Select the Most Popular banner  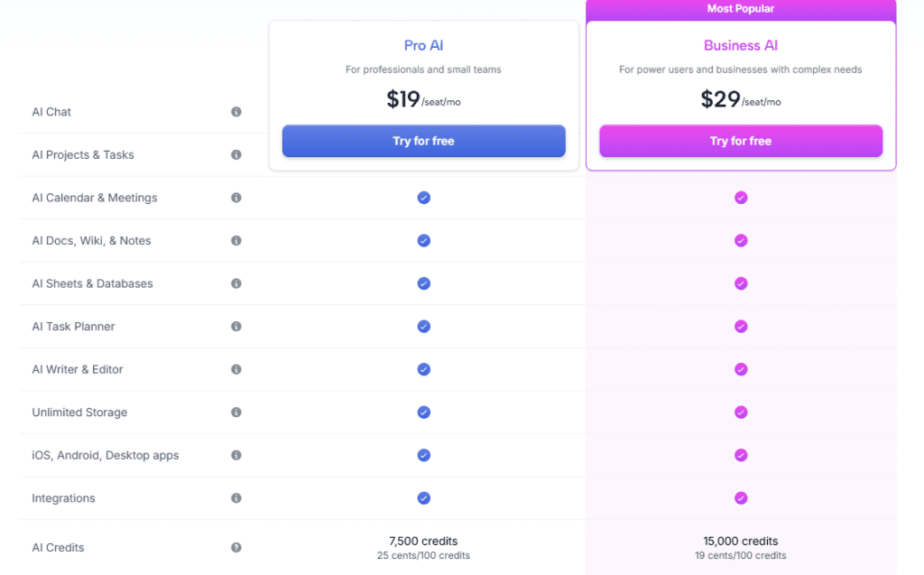[x=741, y=8]
